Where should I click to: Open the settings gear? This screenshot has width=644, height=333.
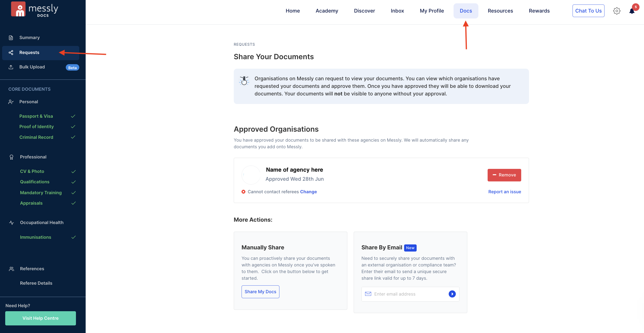pyautogui.click(x=617, y=11)
